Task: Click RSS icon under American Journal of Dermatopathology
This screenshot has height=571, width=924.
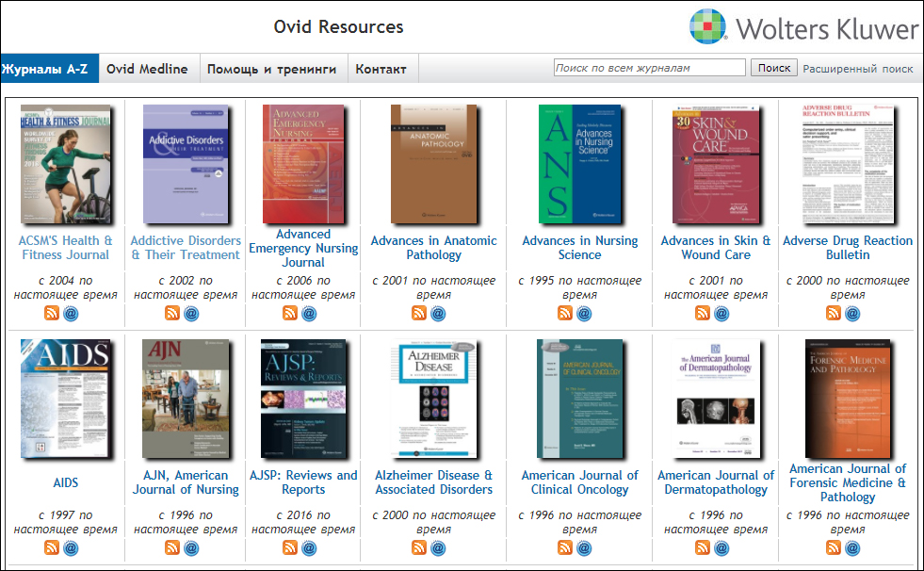Action: point(703,547)
